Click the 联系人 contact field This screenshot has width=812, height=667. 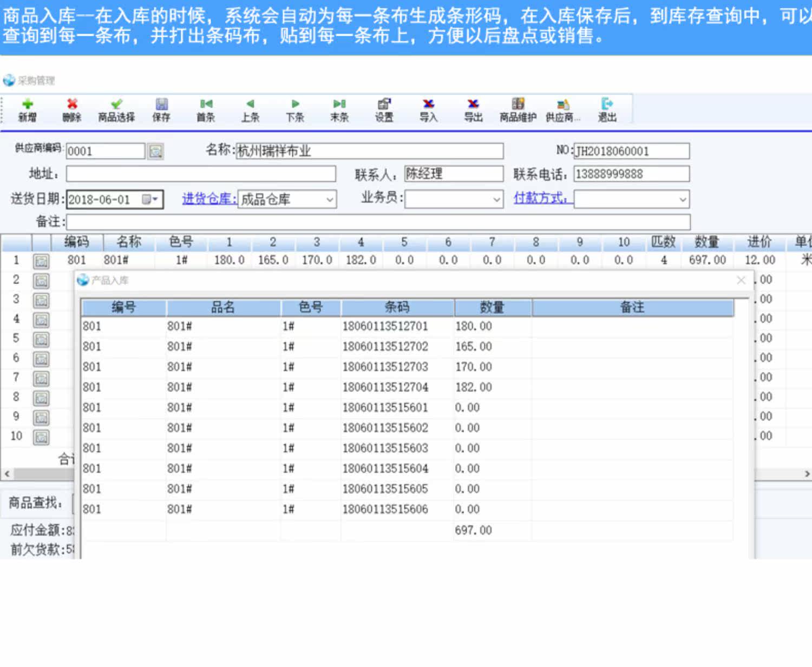pos(454,174)
